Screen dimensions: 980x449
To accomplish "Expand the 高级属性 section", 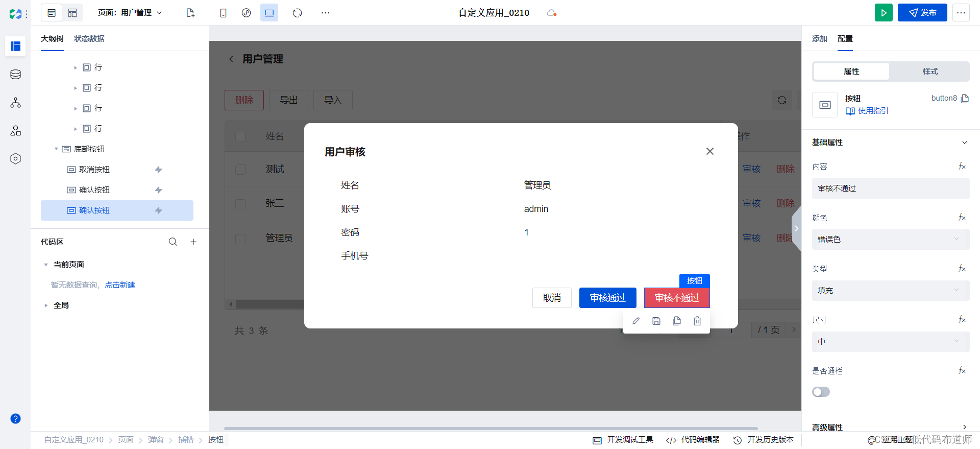I will 964,427.
